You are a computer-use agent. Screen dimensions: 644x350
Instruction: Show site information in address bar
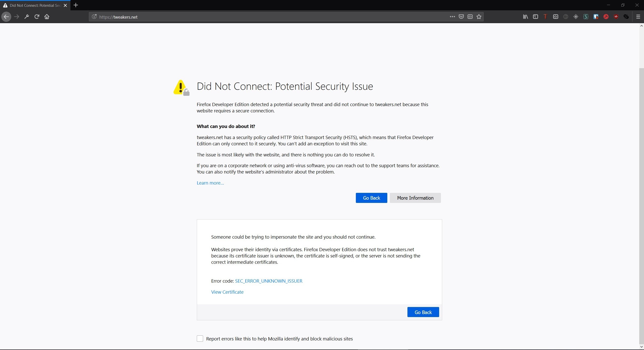point(94,17)
